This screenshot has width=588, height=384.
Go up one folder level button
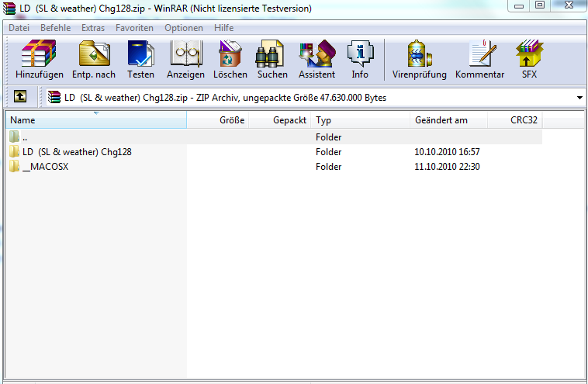pos(20,98)
